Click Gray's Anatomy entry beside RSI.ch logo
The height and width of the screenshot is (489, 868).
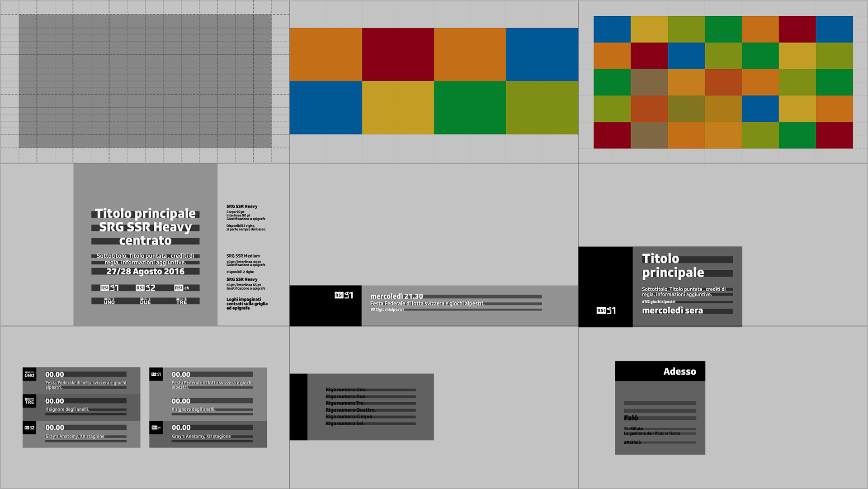click(x=201, y=437)
